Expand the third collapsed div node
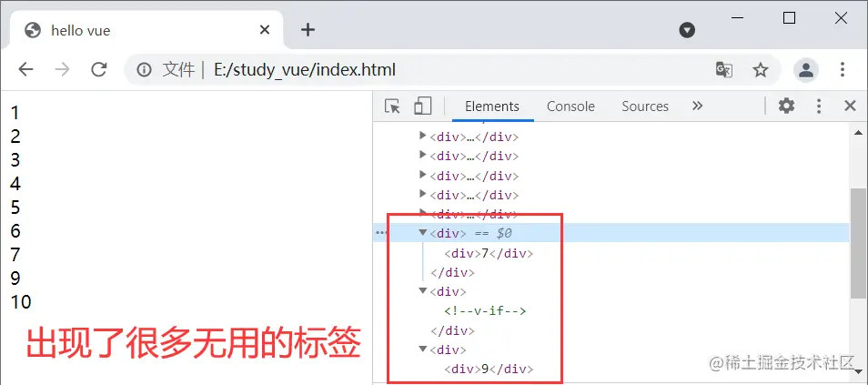This screenshot has height=385, width=868. [423, 175]
